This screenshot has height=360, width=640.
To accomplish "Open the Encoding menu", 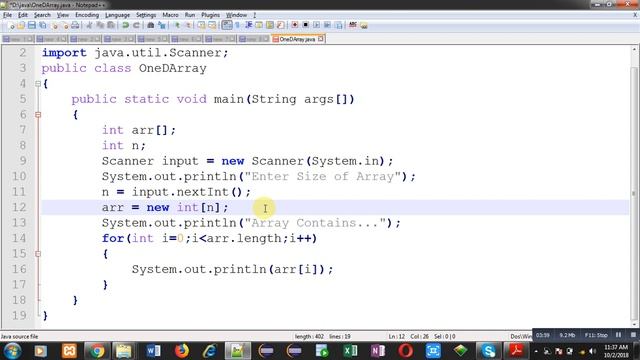I will coord(87,15).
